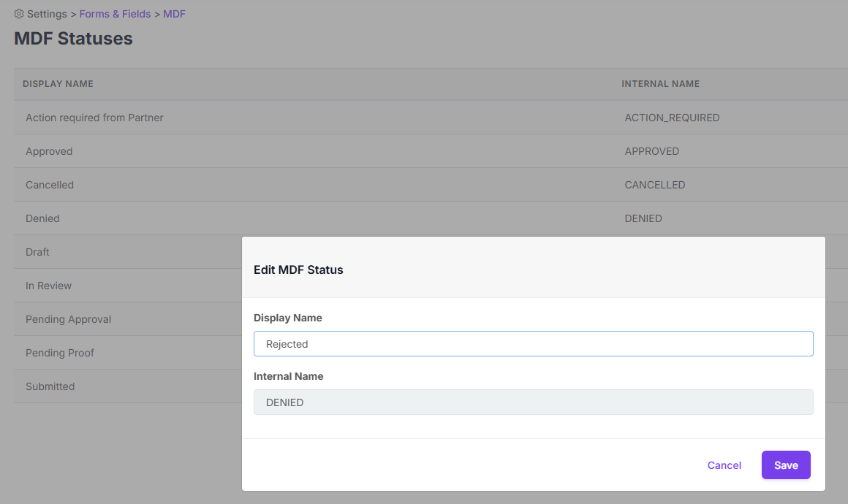This screenshot has width=848, height=504.
Task: Click the Settings gear icon in breadcrumb
Action: coord(19,14)
